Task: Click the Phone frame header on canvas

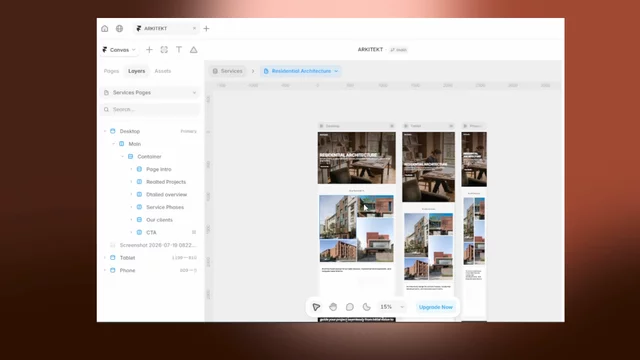Action: point(474,126)
